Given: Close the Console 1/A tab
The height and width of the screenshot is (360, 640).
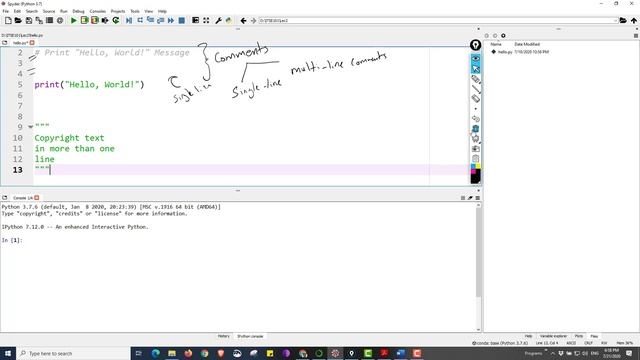Looking at the screenshot, I should [x=37, y=198].
